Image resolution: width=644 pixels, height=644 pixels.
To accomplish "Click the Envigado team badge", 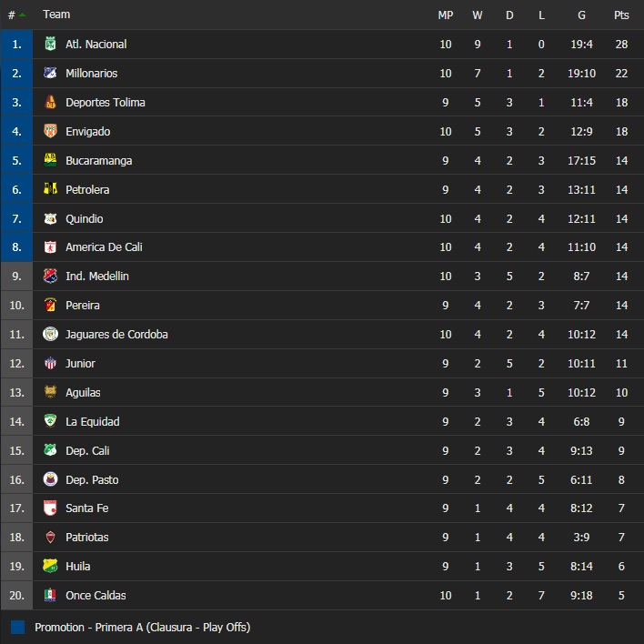I will pos(51,131).
